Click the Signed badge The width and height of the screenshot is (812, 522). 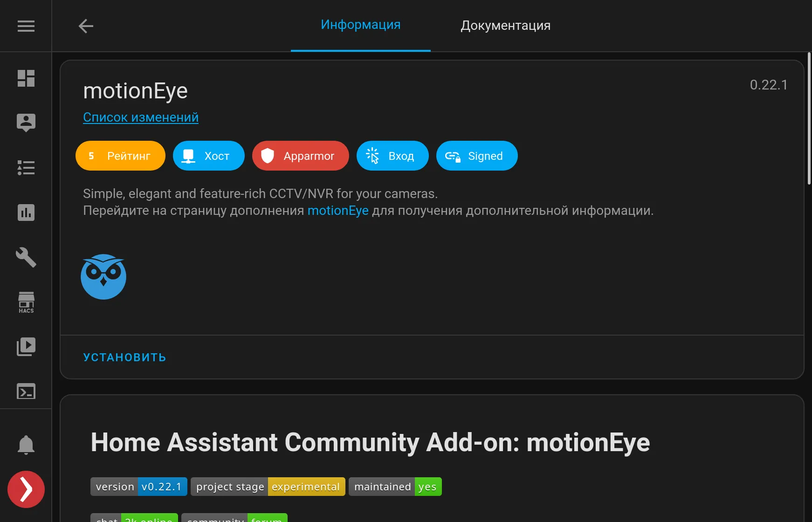pyautogui.click(x=477, y=156)
